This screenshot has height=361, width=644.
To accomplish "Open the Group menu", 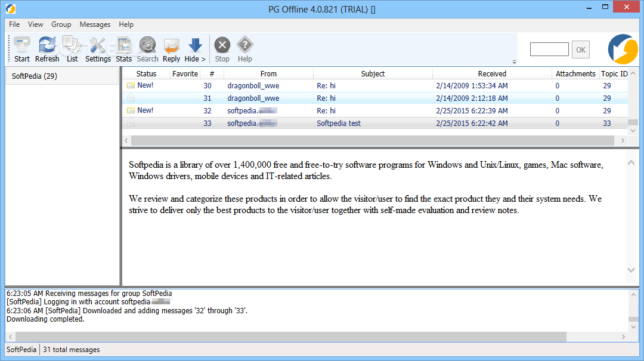I will (61, 24).
